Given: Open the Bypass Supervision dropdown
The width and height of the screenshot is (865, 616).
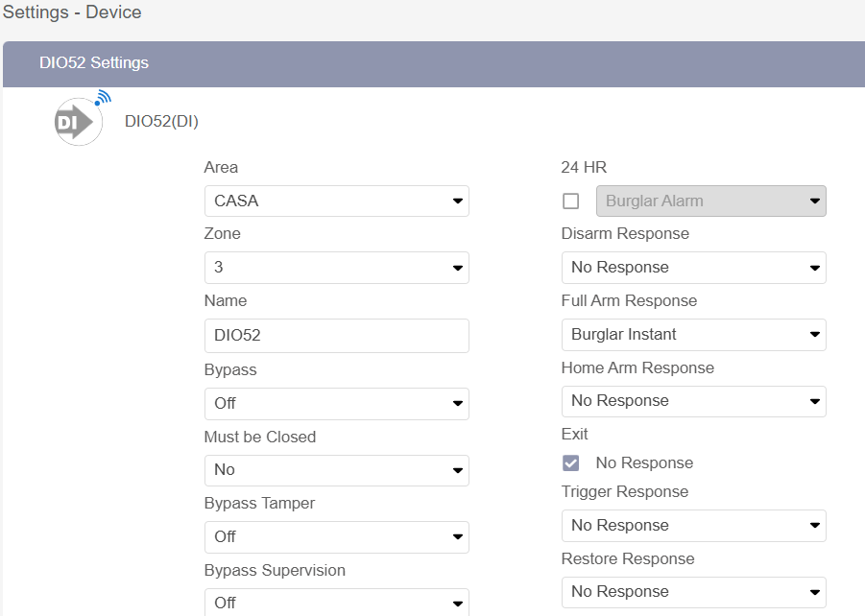Looking at the screenshot, I should [336, 603].
